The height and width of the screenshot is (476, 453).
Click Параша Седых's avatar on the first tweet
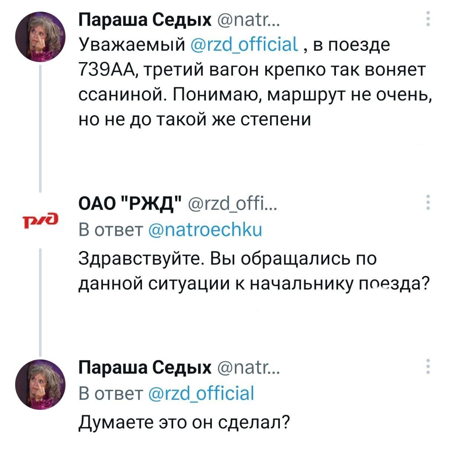tap(40, 36)
